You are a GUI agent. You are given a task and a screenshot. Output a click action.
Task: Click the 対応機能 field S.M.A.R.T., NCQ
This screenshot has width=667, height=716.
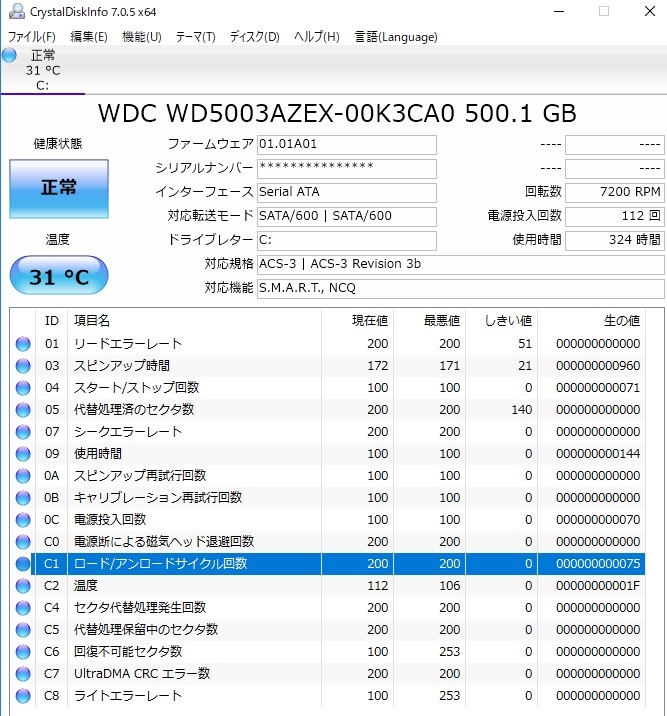click(x=461, y=289)
